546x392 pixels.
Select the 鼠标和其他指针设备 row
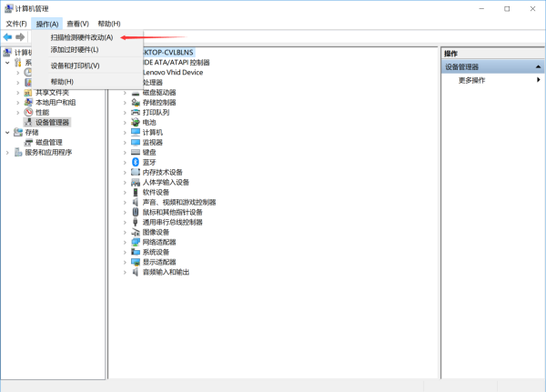click(x=172, y=212)
